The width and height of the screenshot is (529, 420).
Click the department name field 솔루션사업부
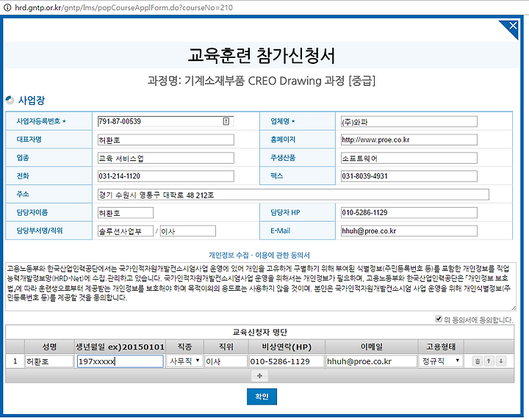126,231
